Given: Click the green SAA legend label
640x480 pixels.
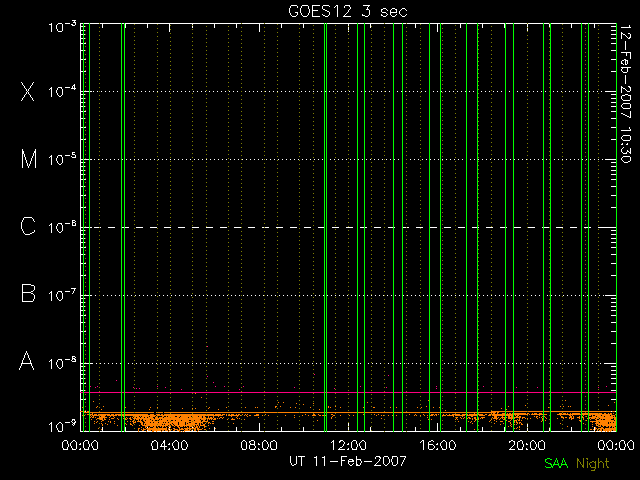Looking at the screenshot, I should click(x=556, y=463).
